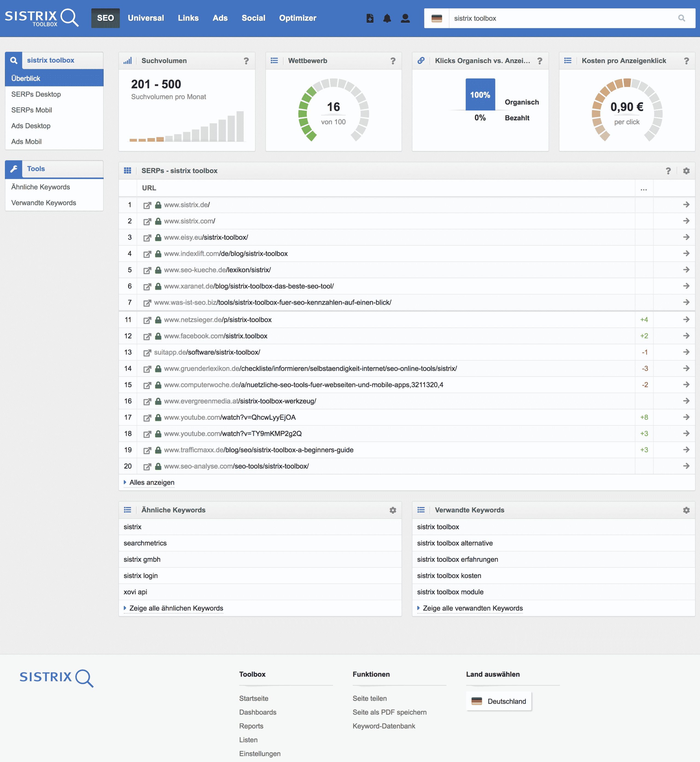Open Dashboards link in footer
This screenshot has height=762, width=700.
pyautogui.click(x=258, y=713)
